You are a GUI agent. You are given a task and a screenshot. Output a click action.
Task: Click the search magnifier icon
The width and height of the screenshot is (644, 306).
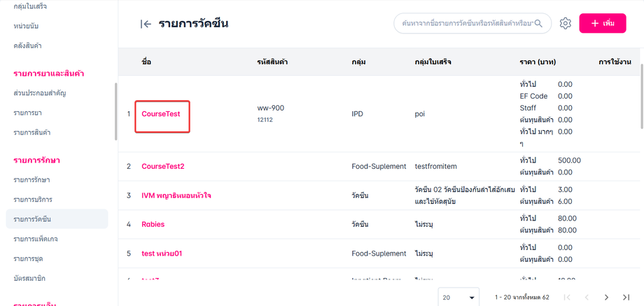point(540,24)
